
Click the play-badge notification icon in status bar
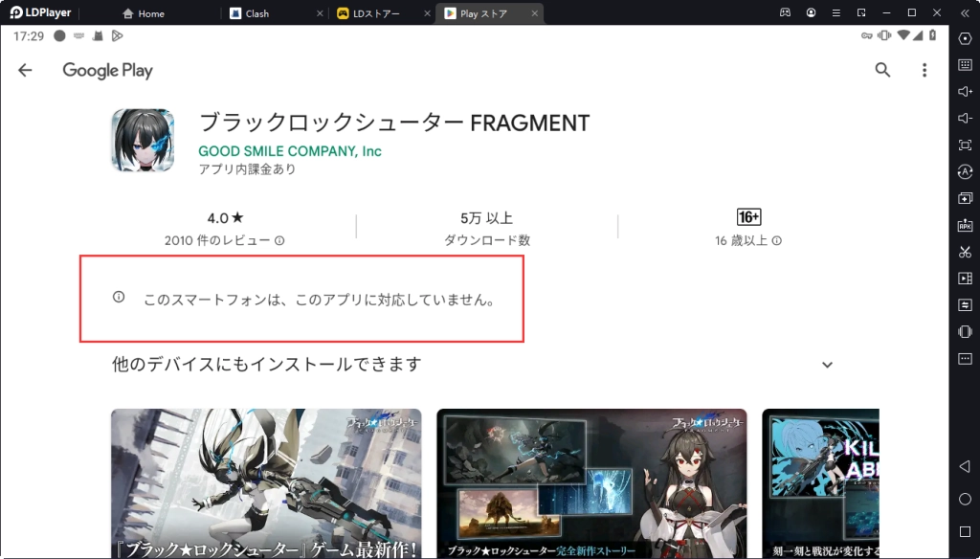point(117,36)
